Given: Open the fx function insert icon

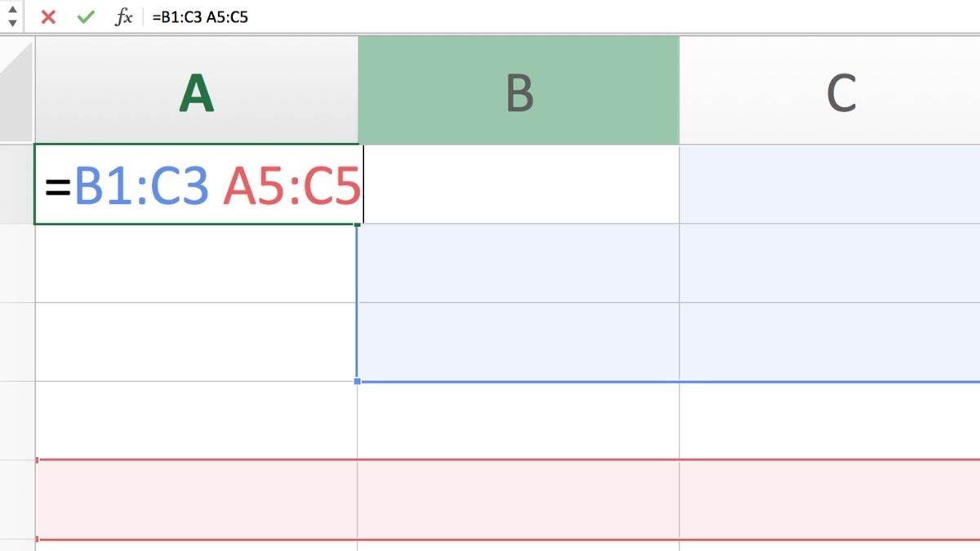Looking at the screenshot, I should 122,16.
